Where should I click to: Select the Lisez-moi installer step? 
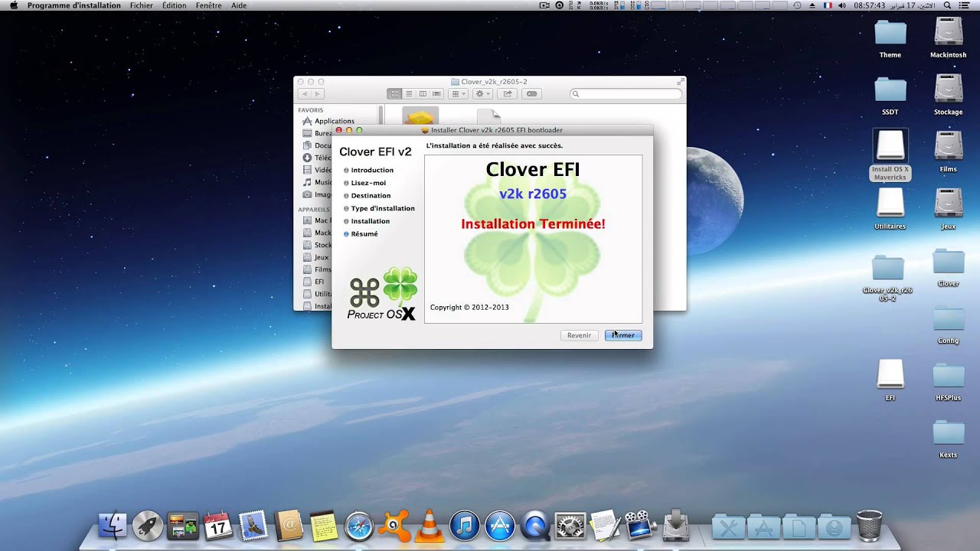coord(368,183)
